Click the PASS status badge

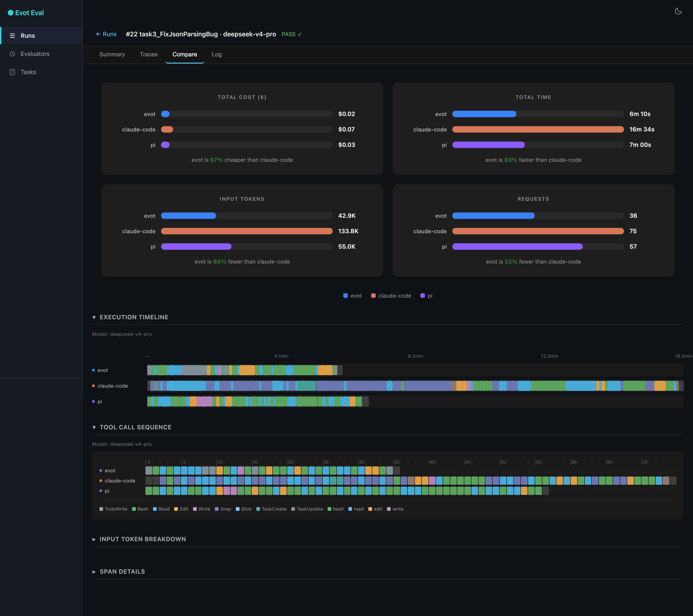[292, 34]
